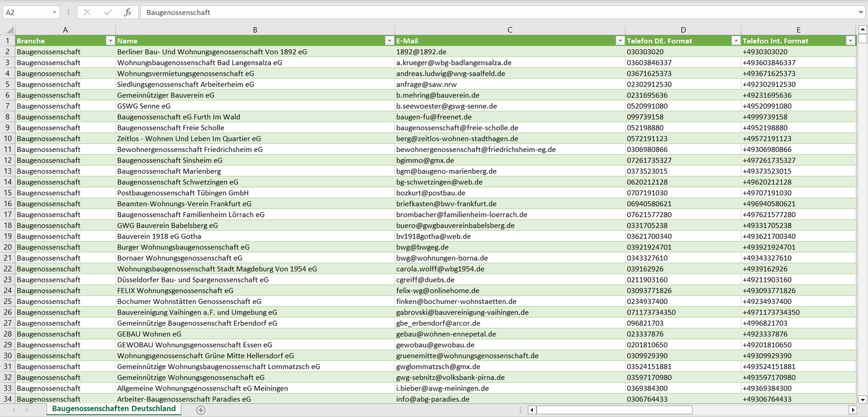Click the Select All corner triangle

click(8, 30)
